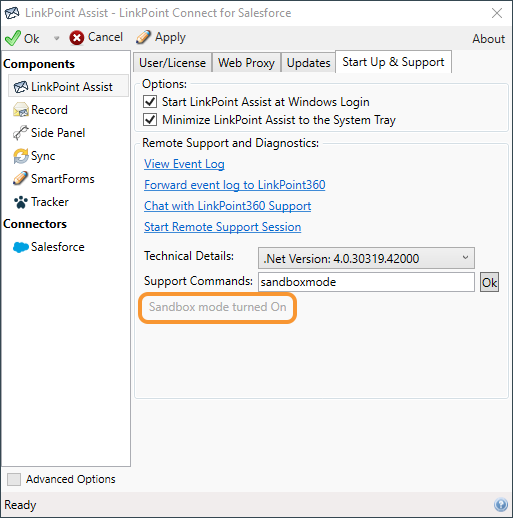Open the Side Panel component icon
Screen dimensions: 513x518
(x=21, y=133)
